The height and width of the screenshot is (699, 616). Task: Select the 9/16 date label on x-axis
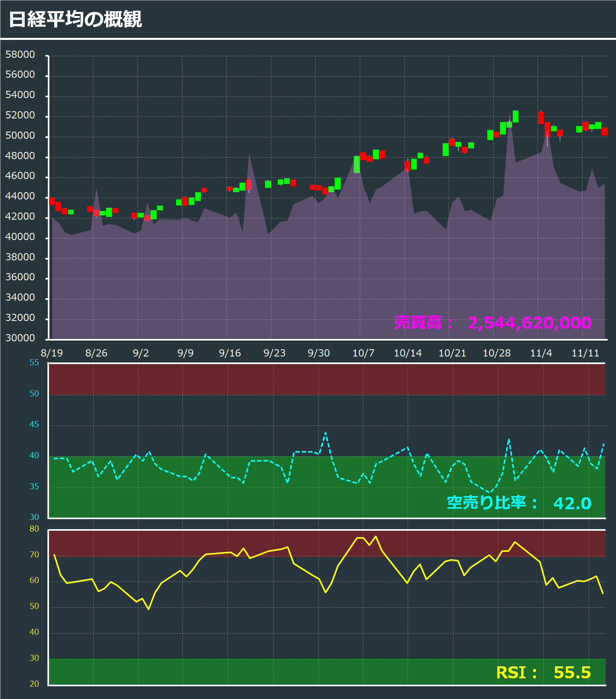[230, 353]
